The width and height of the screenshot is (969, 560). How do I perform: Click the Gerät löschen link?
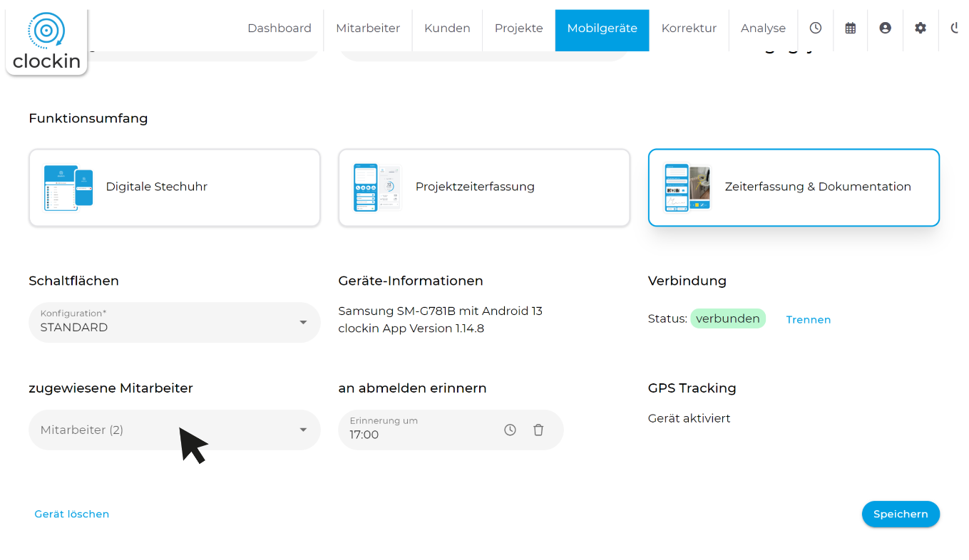pos(72,514)
